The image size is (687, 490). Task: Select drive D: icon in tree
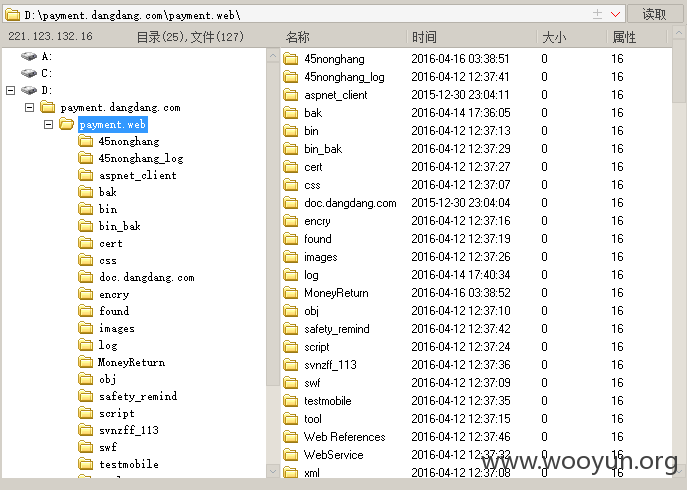[29, 90]
